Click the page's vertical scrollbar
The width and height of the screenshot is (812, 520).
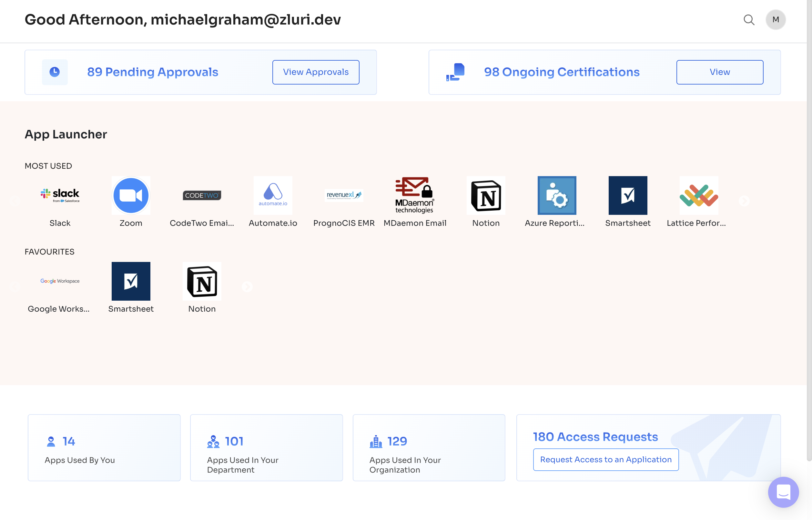tap(809, 231)
